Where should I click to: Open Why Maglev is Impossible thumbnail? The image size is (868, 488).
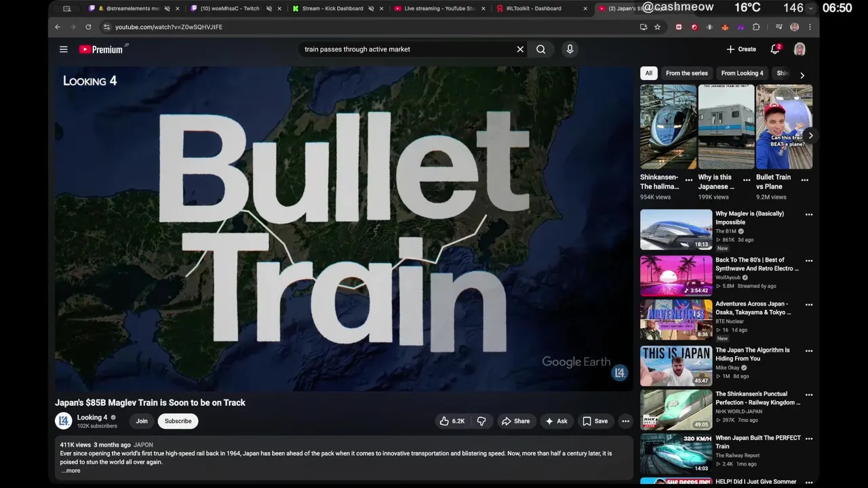coord(676,230)
